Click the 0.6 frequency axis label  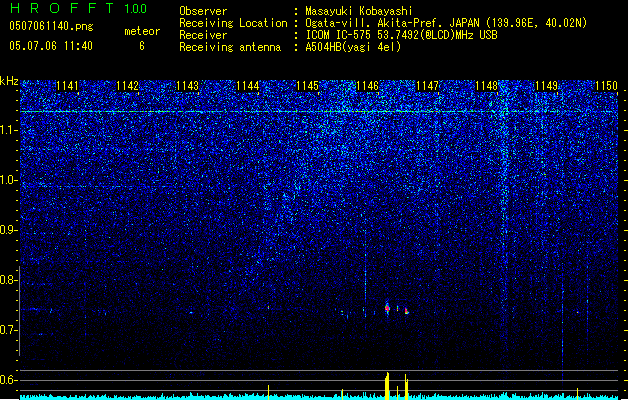click(x=8, y=380)
